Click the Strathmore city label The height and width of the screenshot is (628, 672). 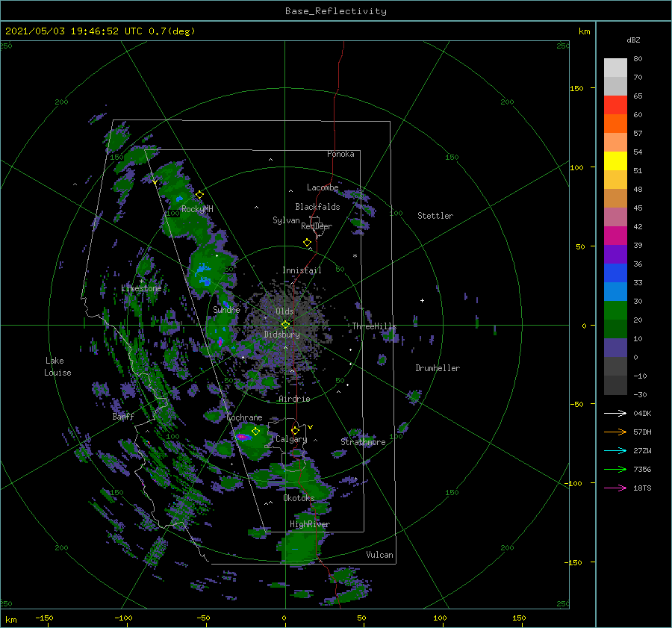pyautogui.click(x=363, y=442)
